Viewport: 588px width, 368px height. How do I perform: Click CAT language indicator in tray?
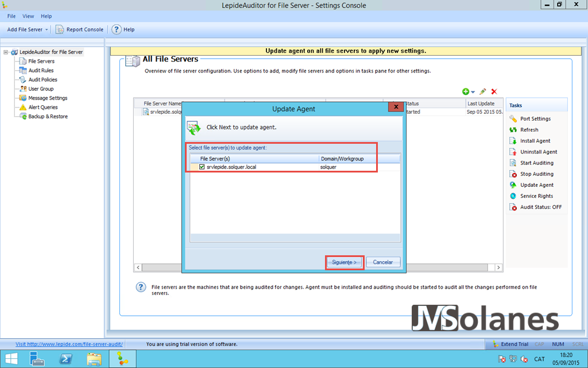tap(539, 359)
